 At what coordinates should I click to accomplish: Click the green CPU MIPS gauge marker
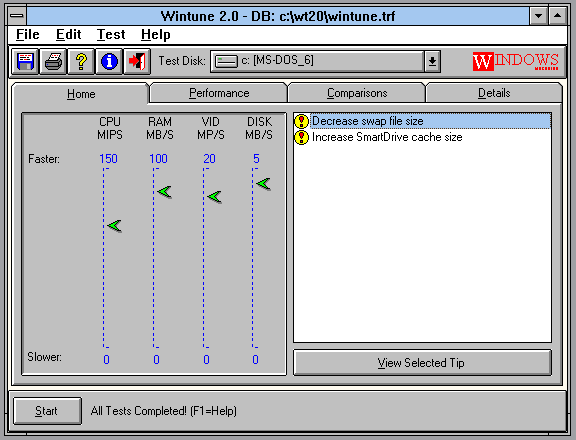point(115,226)
